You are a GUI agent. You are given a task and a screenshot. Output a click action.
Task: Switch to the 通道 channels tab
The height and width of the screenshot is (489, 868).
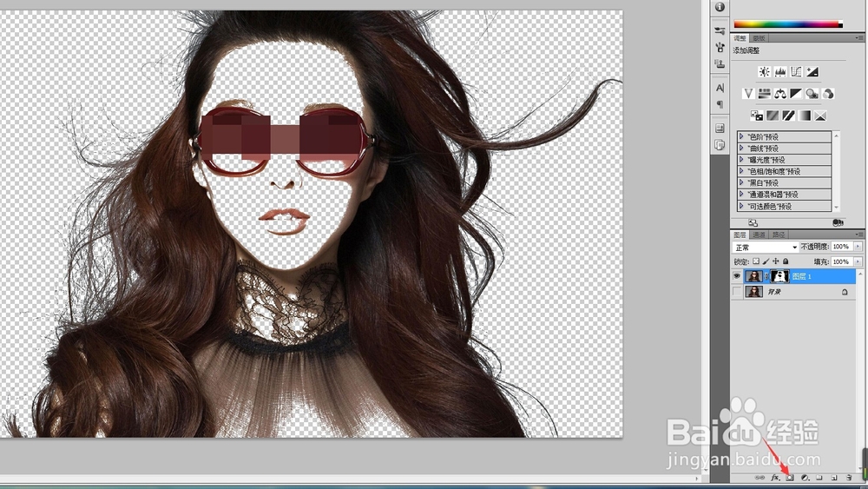pos(759,235)
